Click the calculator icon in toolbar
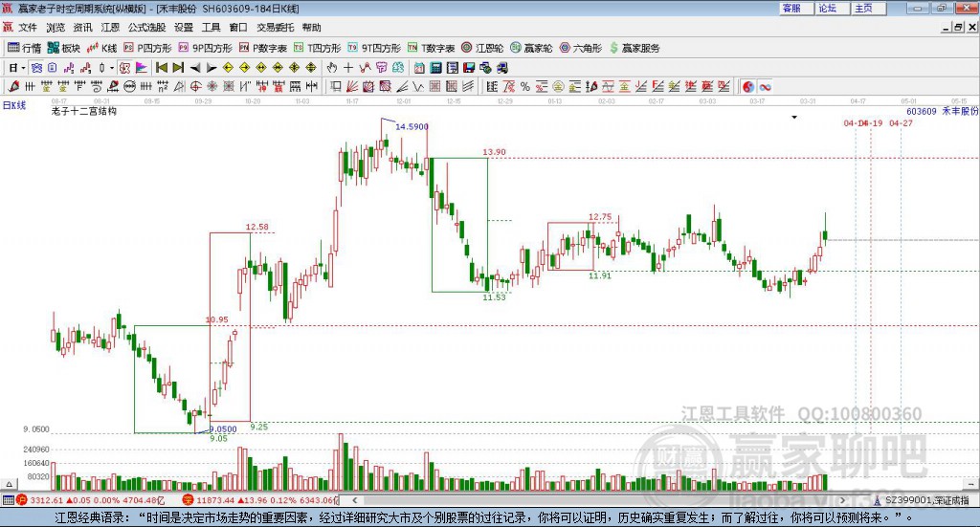Viewport: 980px width, 527px height. click(x=435, y=68)
